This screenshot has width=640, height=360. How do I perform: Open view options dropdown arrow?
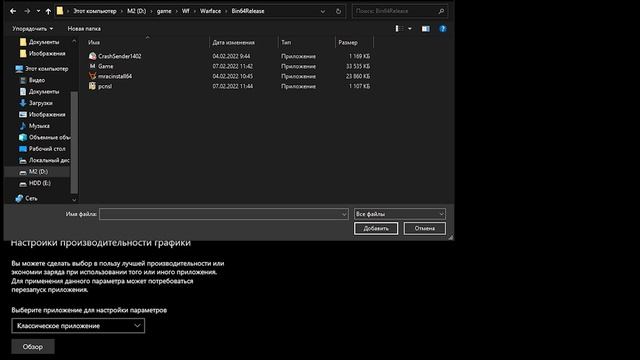click(410, 29)
